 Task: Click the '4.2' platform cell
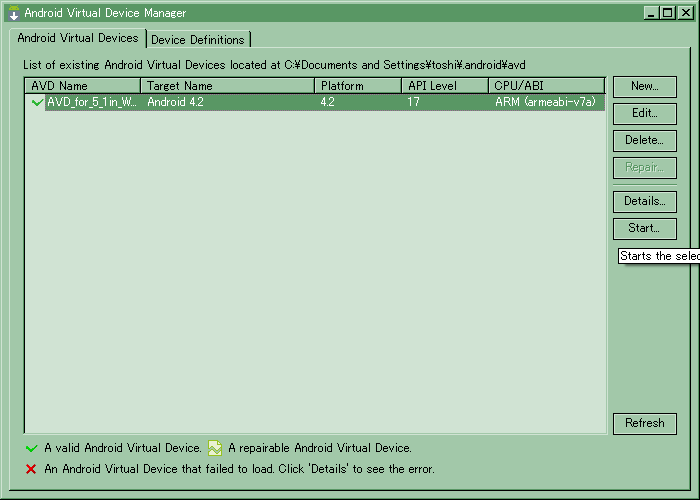click(327, 102)
